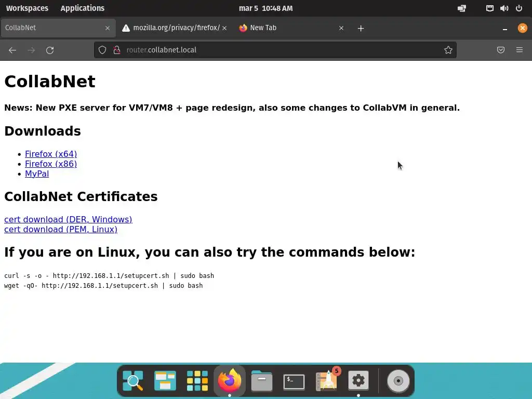This screenshot has width=532, height=399.
Task: Open the Workspaces menu
Action: pos(27,8)
